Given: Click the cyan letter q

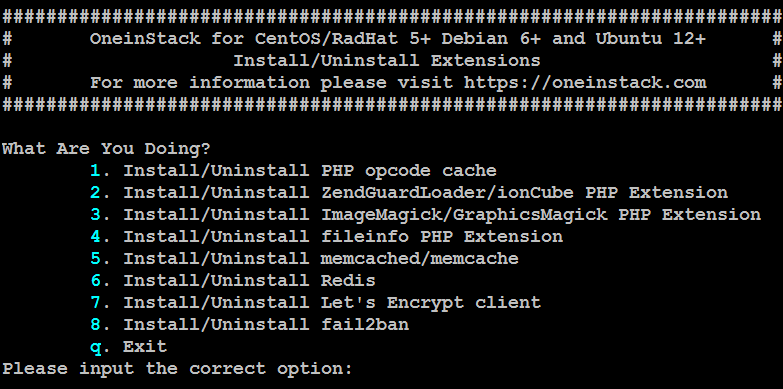Looking at the screenshot, I should 95,348.
